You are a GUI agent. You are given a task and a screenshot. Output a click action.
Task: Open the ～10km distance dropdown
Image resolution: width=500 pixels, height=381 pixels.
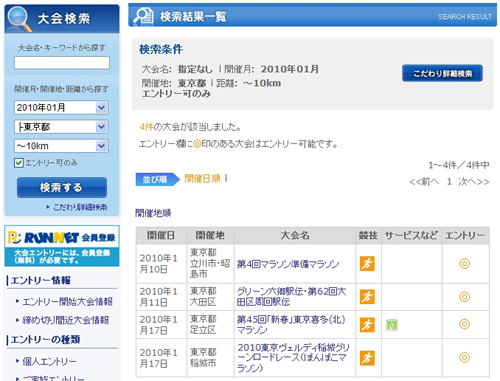pyautogui.click(x=61, y=146)
